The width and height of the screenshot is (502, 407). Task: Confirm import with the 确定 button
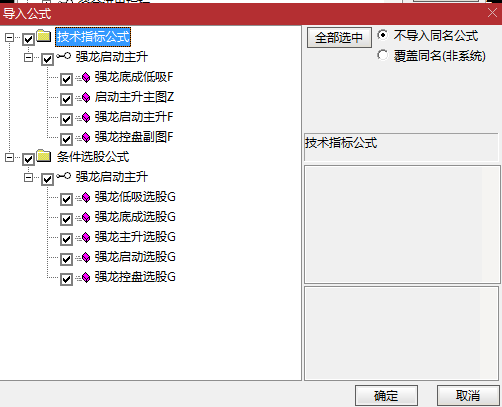[x=386, y=396]
